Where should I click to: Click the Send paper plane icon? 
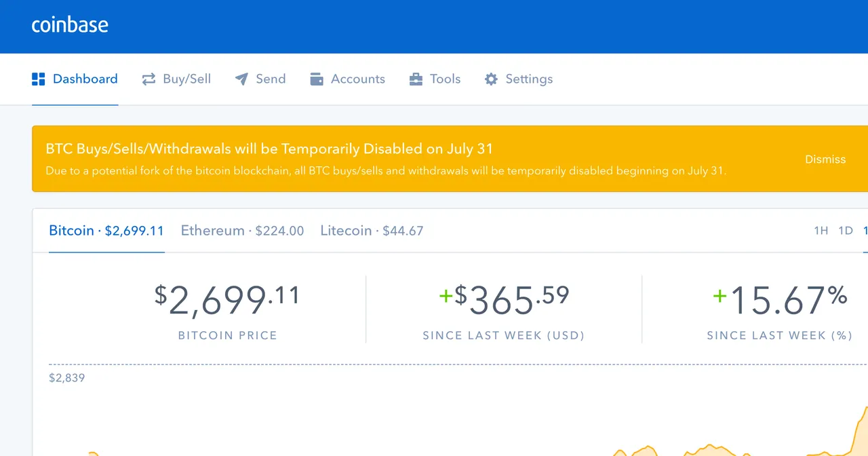click(x=241, y=79)
